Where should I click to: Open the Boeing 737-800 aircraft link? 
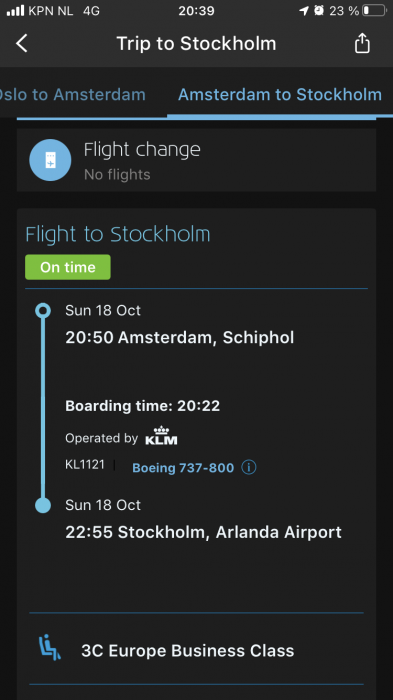[x=183, y=468]
